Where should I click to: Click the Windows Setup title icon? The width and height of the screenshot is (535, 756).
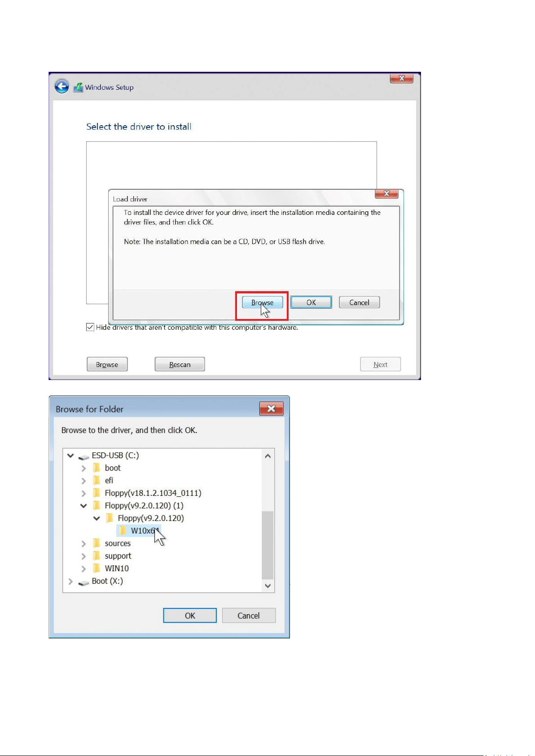click(79, 87)
